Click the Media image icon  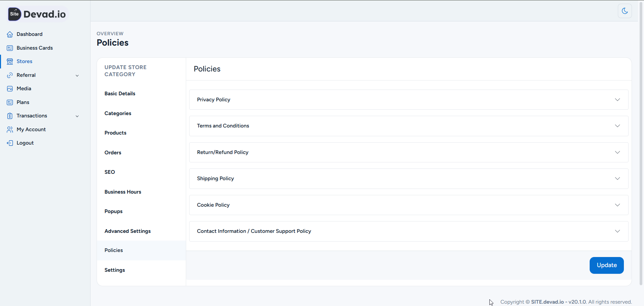[x=10, y=89]
